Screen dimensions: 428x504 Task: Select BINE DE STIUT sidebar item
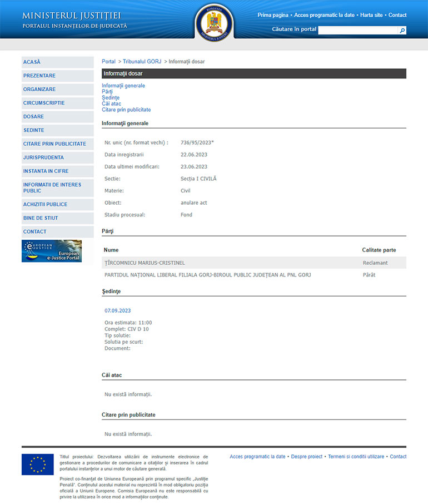click(x=57, y=218)
